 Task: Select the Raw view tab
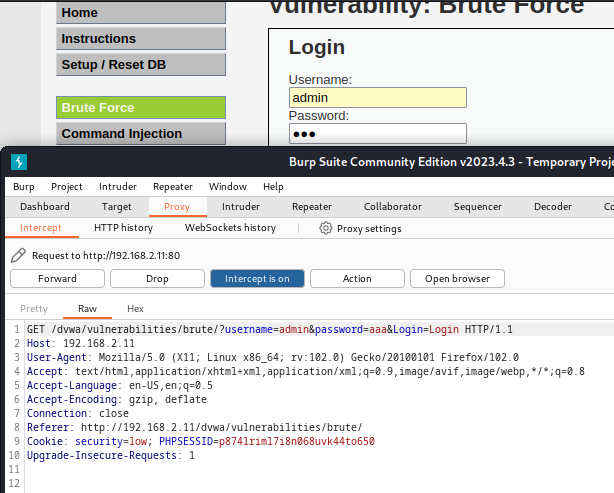[x=87, y=309]
